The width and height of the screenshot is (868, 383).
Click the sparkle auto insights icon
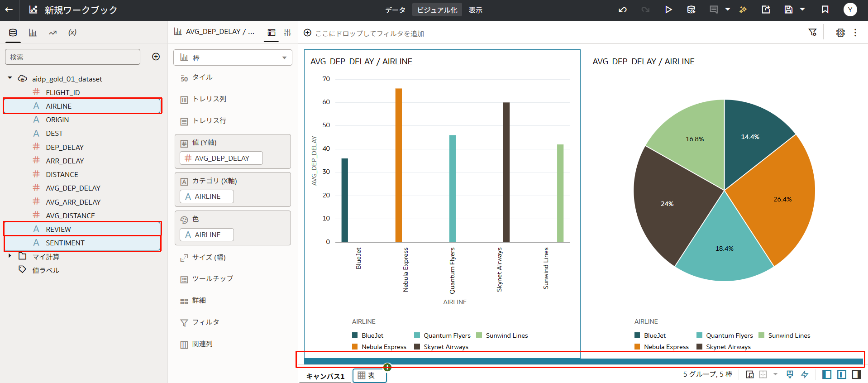[x=743, y=10]
